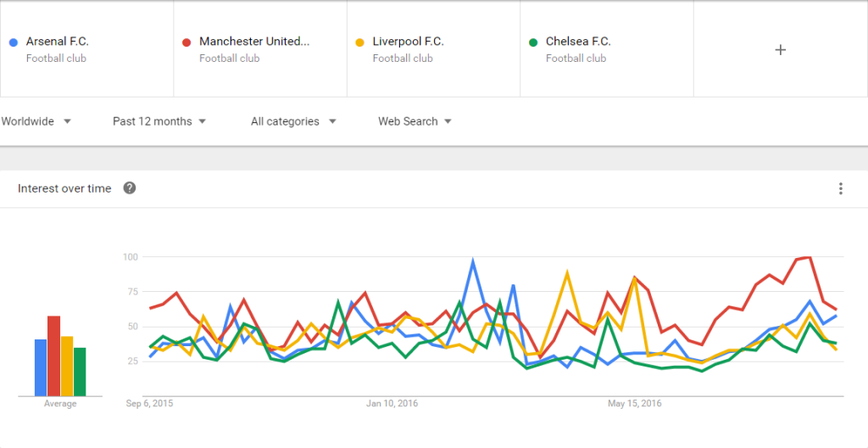Viewport: 868px width, 448px height.
Task: Click the green Chelsea average bar
Action: pos(80,372)
